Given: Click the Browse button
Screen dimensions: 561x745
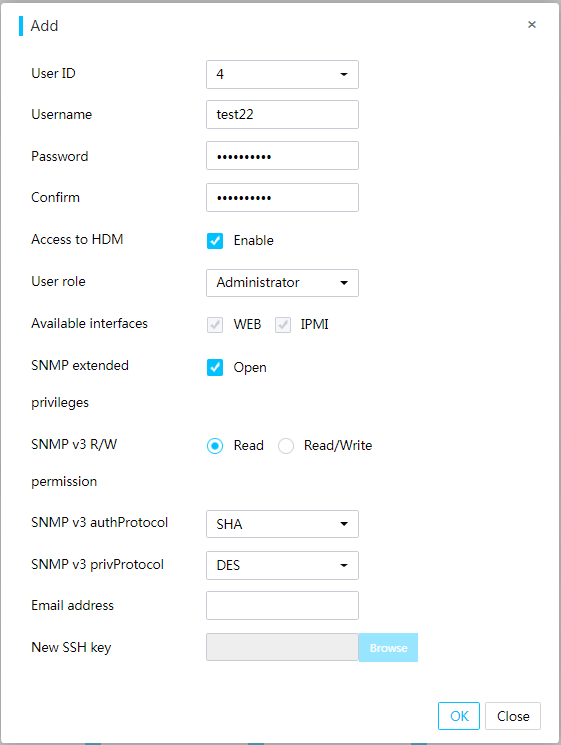Looking at the screenshot, I should coord(388,647).
